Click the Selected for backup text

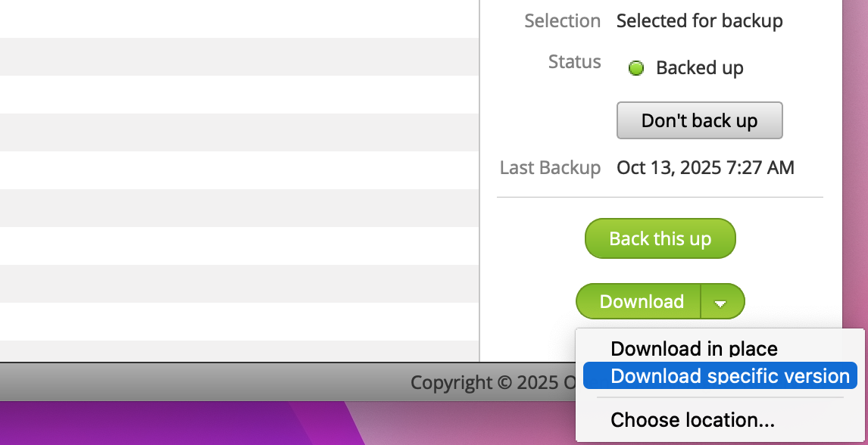(699, 21)
